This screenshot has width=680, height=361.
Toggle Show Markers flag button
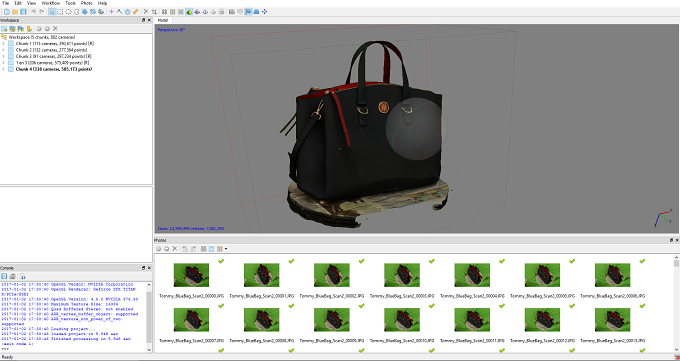coord(248,12)
